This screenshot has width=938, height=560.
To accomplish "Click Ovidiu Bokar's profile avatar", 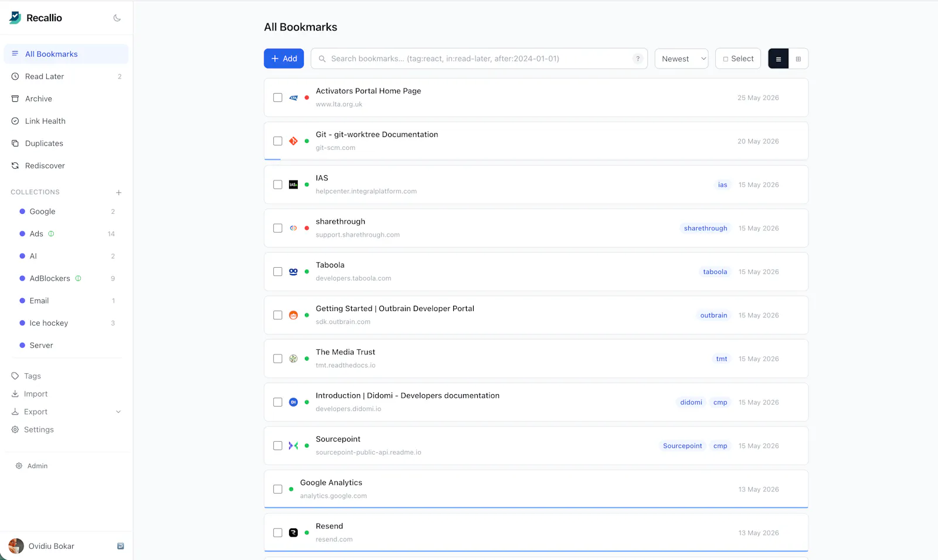I will coord(16,546).
